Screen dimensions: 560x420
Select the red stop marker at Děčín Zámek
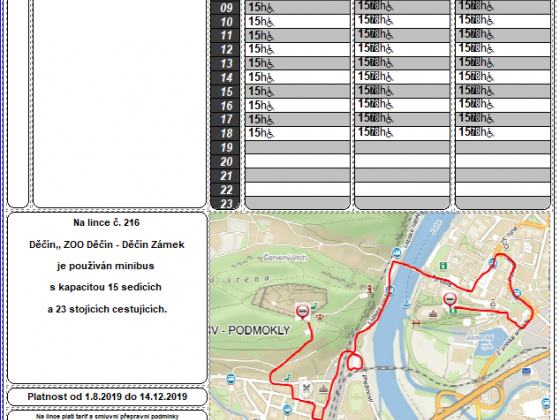pos(450,300)
